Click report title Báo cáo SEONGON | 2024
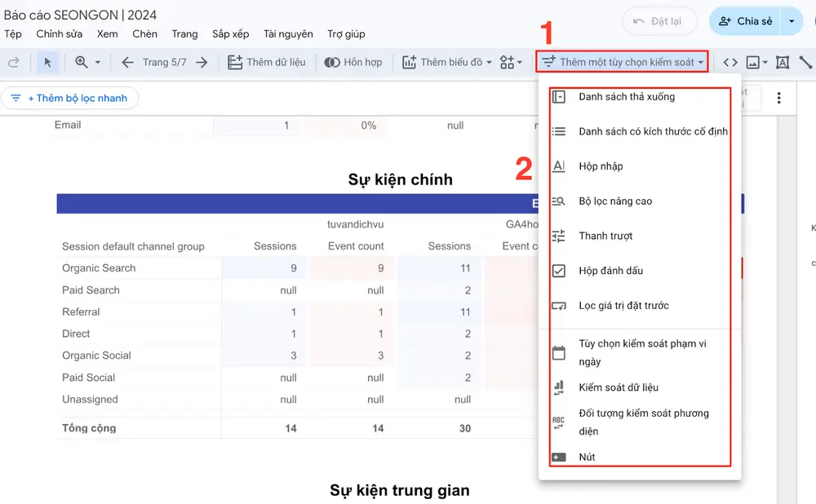The image size is (816, 504). 80,15
